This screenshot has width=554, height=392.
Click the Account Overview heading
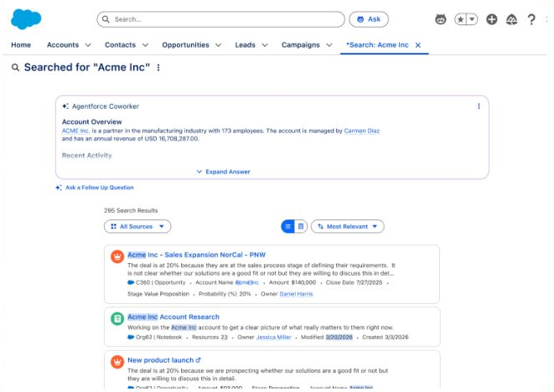tap(92, 121)
